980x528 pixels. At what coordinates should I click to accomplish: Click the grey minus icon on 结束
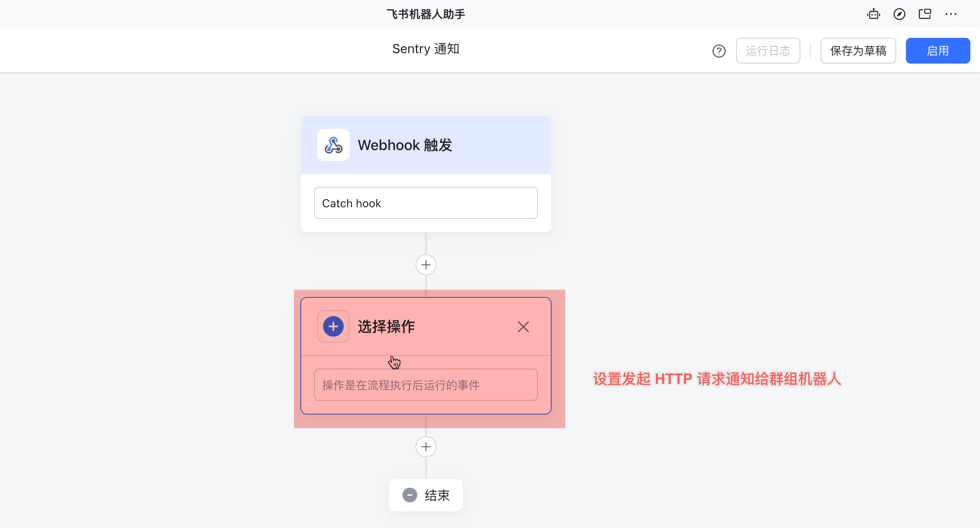point(410,495)
